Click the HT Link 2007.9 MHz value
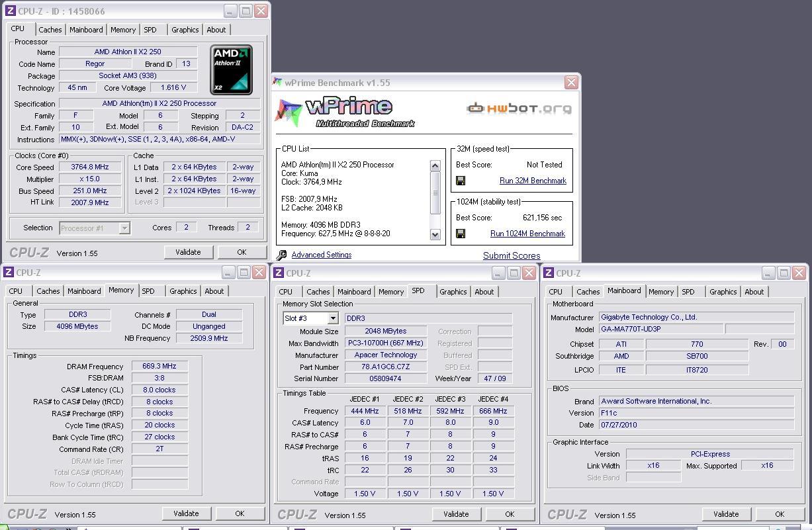The width and height of the screenshot is (812, 530). [x=89, y=203]
